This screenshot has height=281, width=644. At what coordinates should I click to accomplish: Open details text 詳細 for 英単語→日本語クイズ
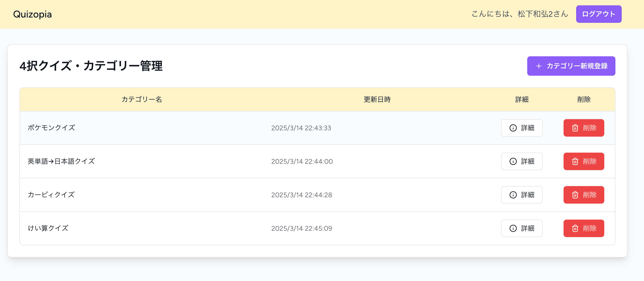pyautogui.click(x=528, y=161)
